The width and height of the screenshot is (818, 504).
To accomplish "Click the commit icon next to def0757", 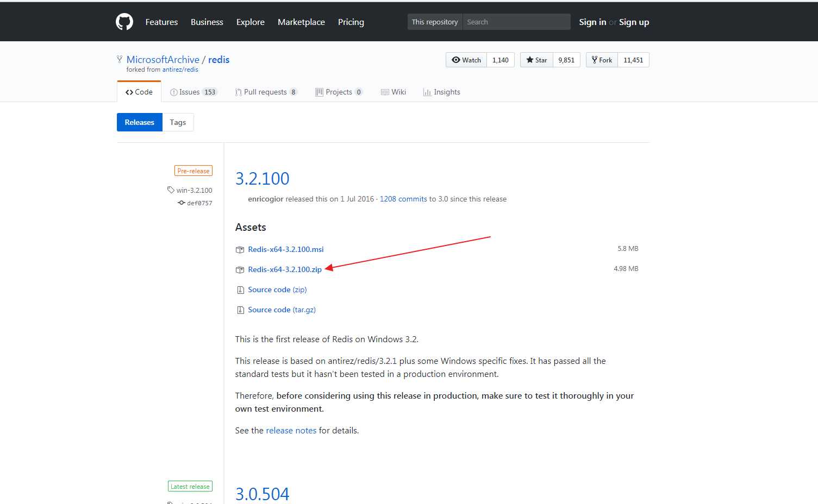I will coord(182,203).
